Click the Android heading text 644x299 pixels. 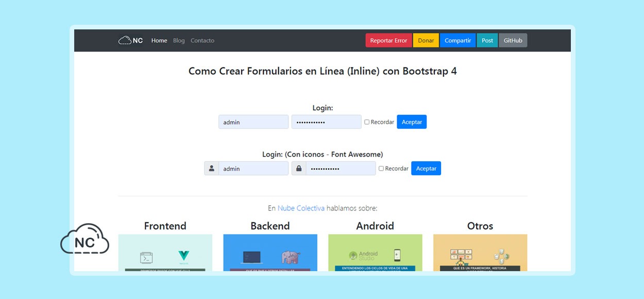pyautogui.click(x=375, y=226)
